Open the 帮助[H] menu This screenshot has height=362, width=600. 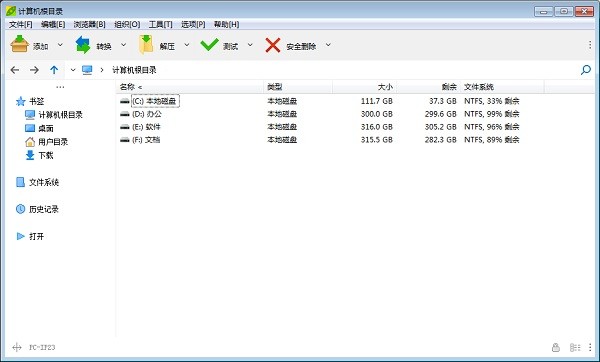226,24
